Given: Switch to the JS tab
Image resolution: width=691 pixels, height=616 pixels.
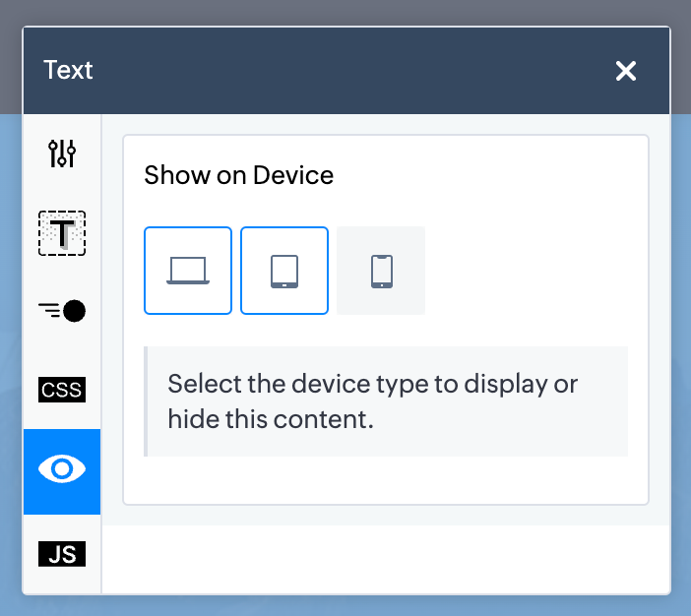Looking at the screenshot, I should click(62, 554).
